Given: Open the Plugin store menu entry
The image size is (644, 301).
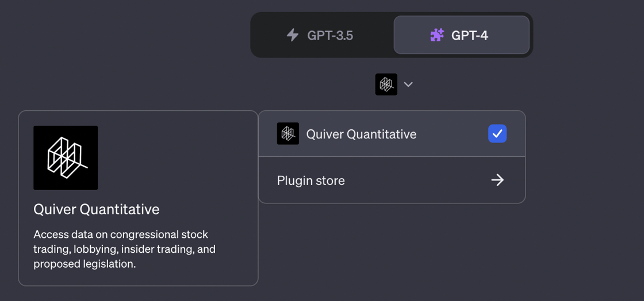Looking at the screenshot, I should tap(311, 180).
